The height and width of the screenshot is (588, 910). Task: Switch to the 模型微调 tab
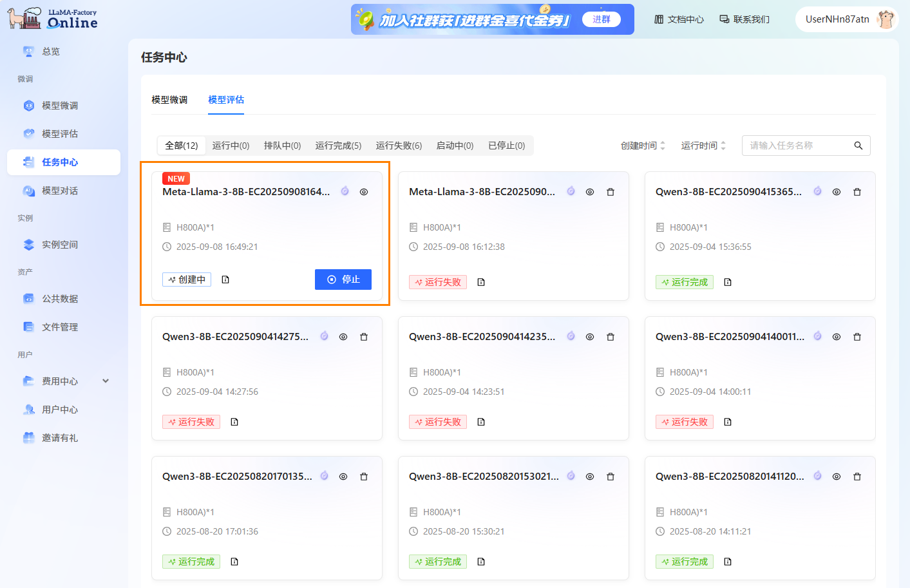tap(169, 100)
